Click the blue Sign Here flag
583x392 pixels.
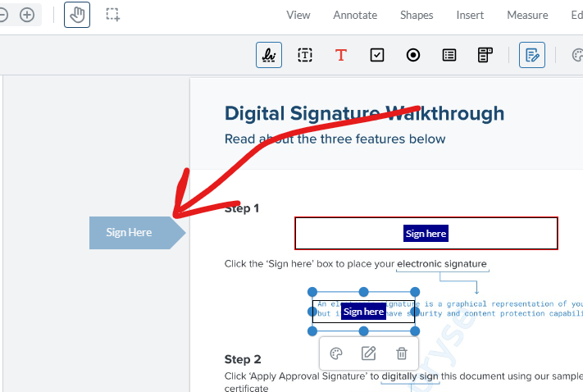[x=131, y=233]
